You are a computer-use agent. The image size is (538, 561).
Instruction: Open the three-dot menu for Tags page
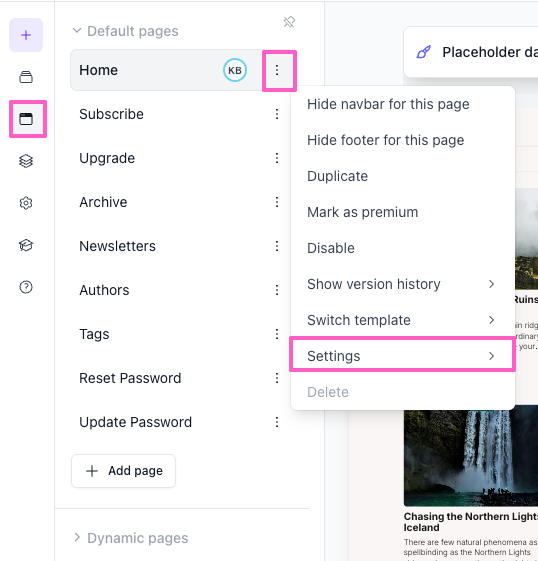277,334
